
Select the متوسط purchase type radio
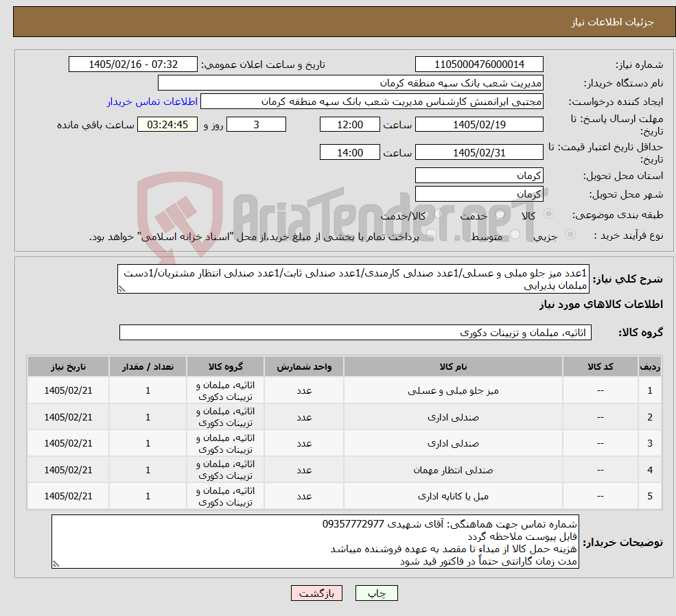[515, 235]
